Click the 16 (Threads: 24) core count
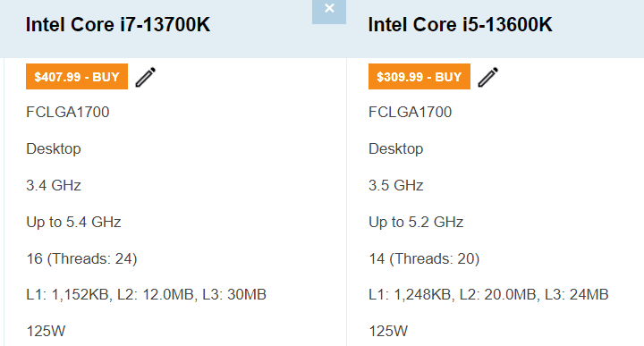 81,258
